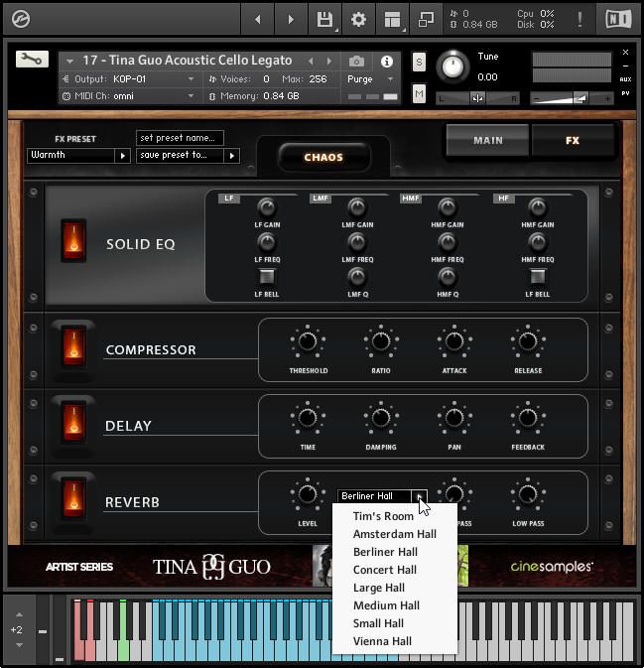Toggle the PV view button
The height and width of the screenshot is (668, 644).
click(x=625, y=93)
